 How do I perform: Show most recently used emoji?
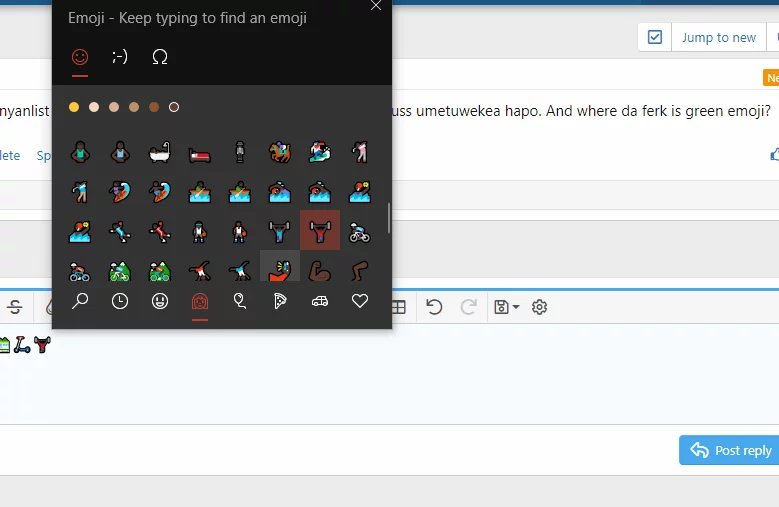pos(120,301)
